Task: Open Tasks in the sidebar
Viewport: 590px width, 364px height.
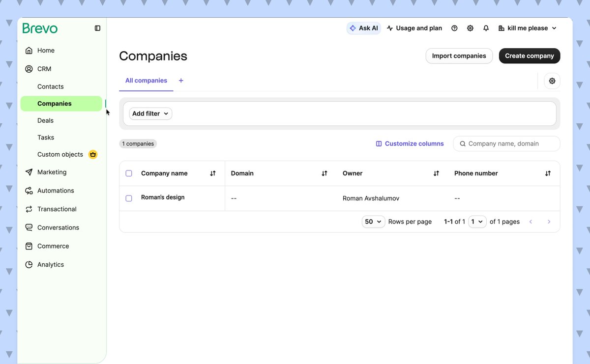Action: [46, 138]
